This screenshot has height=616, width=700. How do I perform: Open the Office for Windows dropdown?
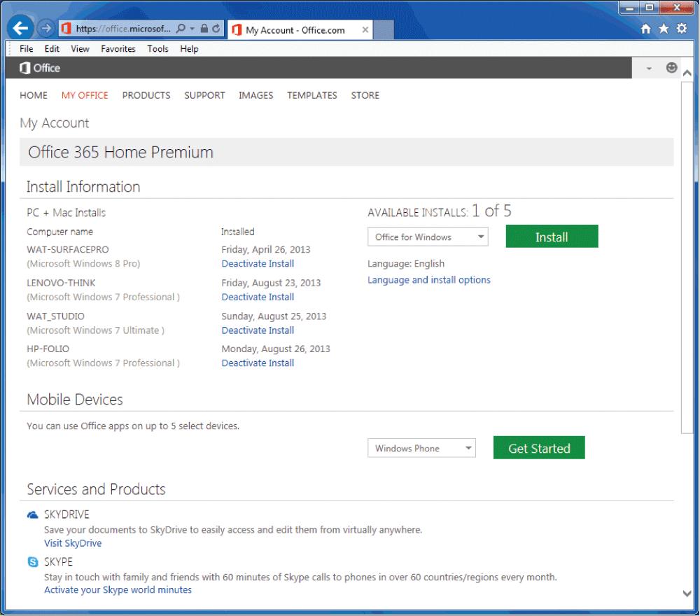click(428, 237)
